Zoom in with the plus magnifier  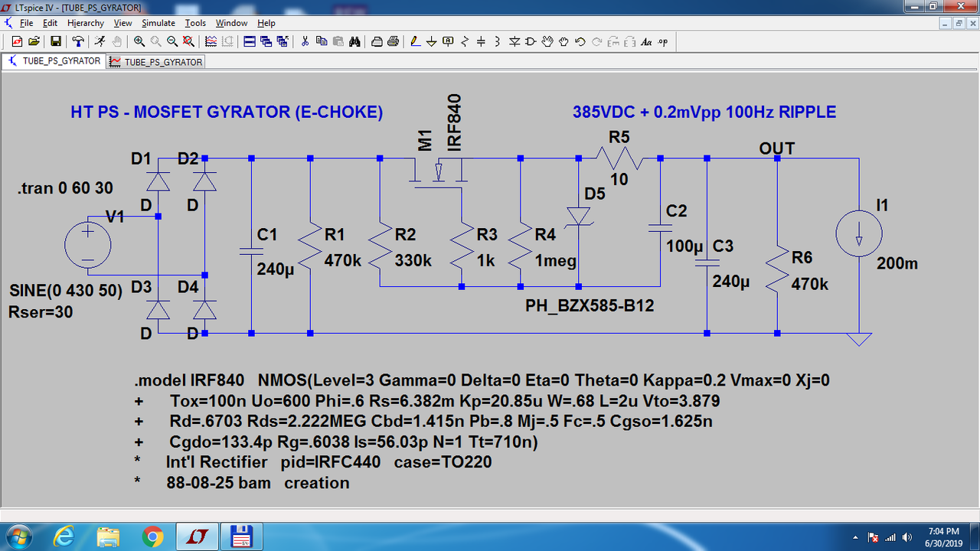point(139,41)
